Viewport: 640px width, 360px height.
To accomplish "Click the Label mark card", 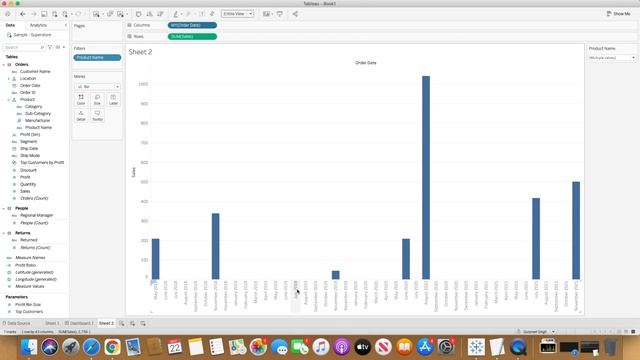I will click(113, 99).
